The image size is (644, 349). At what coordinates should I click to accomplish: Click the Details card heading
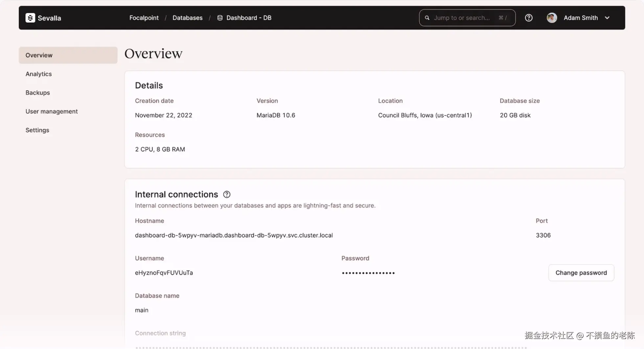coord(149,85)
